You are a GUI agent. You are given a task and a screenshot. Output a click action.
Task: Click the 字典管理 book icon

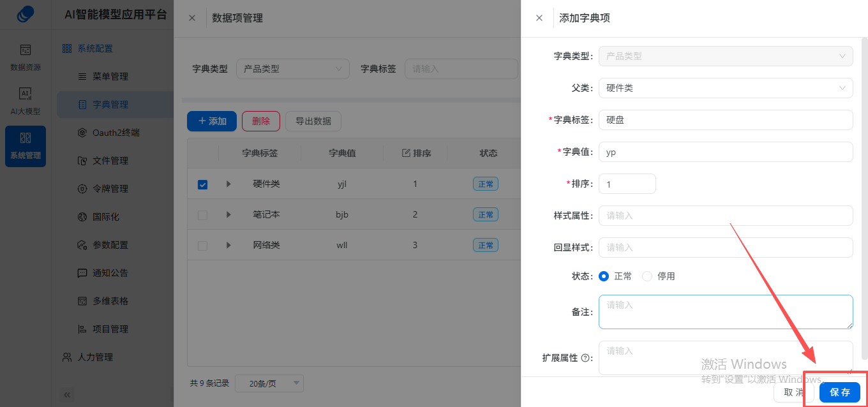tap(82, 105)
